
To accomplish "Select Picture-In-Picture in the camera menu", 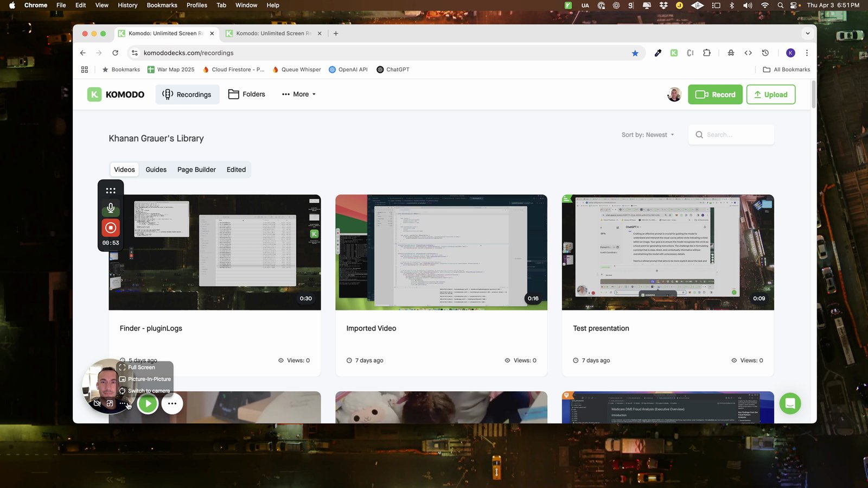I will click(144, 379).
